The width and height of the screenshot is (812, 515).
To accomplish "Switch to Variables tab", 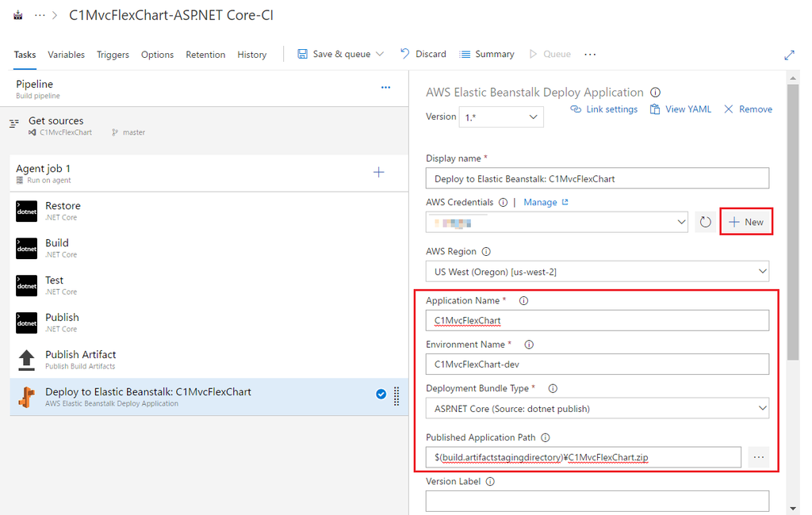I will tap(66, 55).
